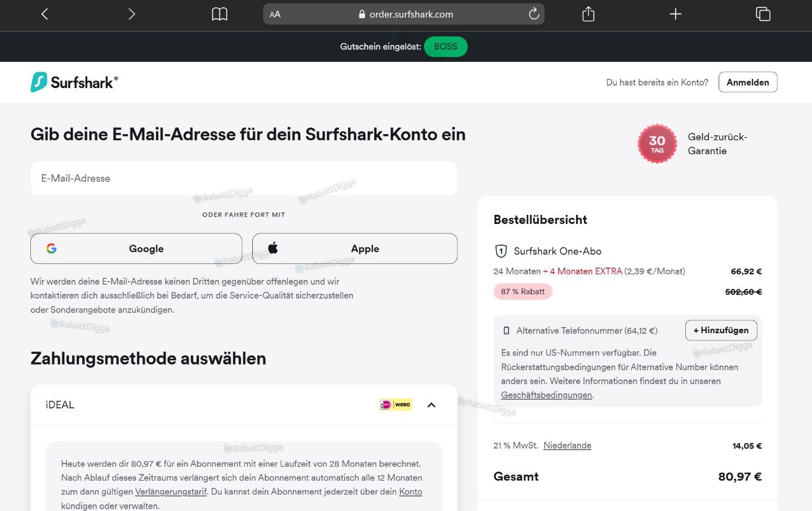The image size is (812, 511).
Task: Click the Surfshark One-Abo label
Action: point(557,251)
